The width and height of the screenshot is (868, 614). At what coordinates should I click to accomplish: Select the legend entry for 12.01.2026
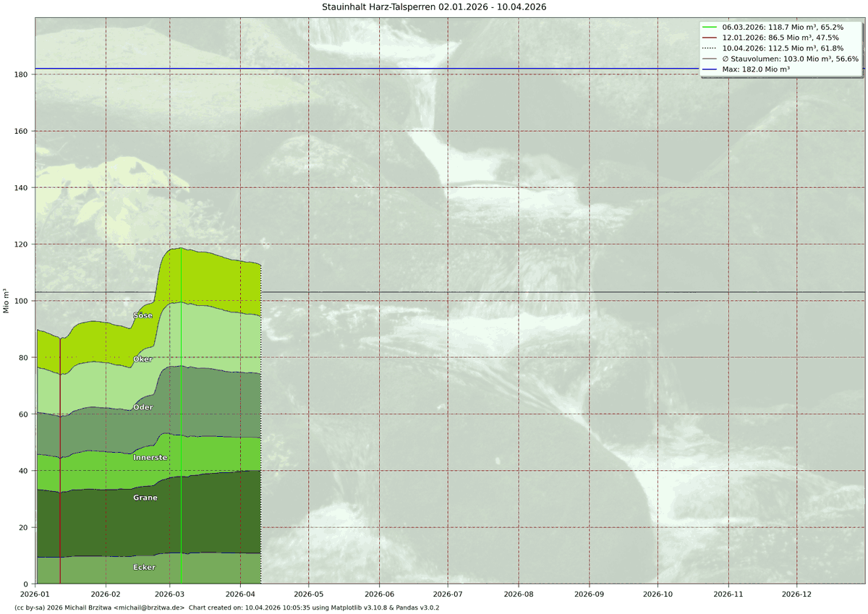tap(770, 37)
